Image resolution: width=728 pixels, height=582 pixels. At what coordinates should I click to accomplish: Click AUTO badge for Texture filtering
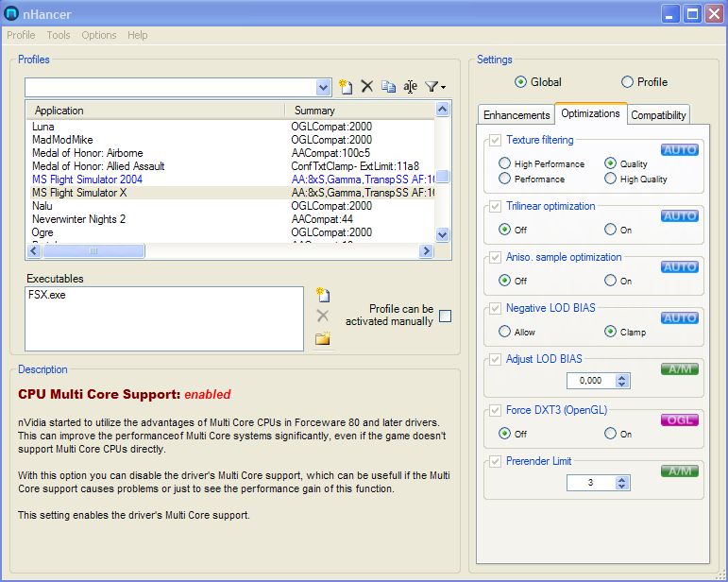[680, 150]
